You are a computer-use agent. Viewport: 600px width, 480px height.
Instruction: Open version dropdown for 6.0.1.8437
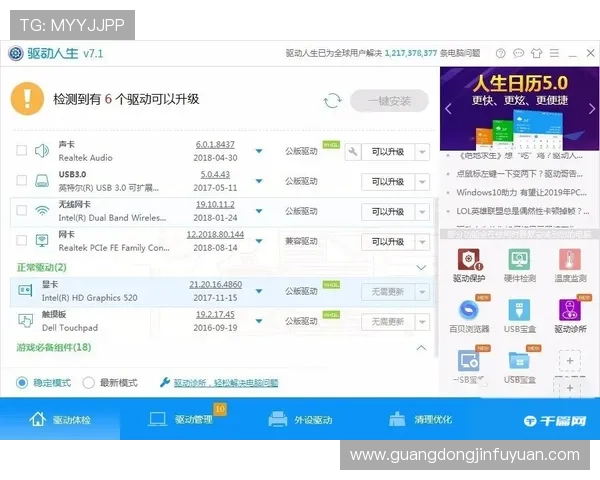(x=259, y=151)
